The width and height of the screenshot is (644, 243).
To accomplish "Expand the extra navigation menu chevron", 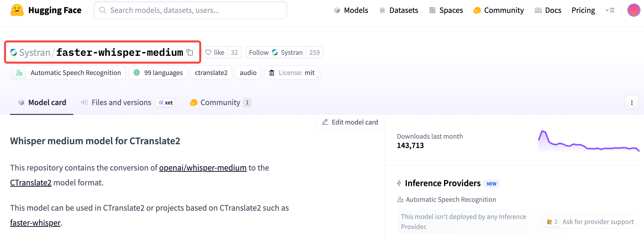I will point(610,10).
